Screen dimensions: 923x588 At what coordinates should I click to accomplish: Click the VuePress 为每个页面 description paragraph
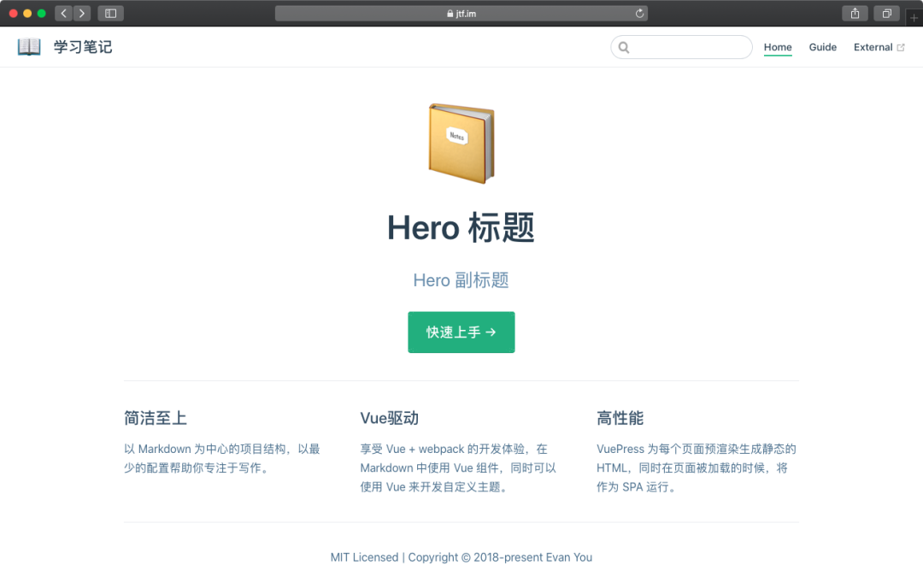[697, 468]
